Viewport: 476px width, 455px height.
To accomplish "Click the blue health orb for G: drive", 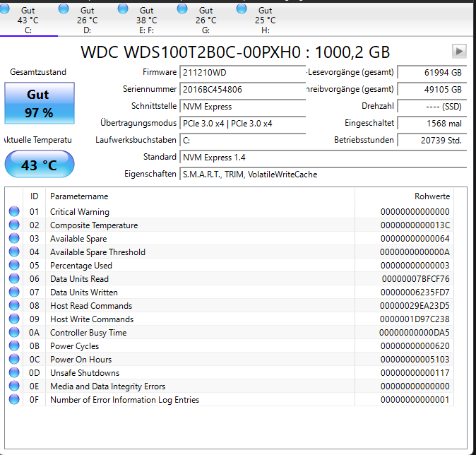I will (182, 8).
